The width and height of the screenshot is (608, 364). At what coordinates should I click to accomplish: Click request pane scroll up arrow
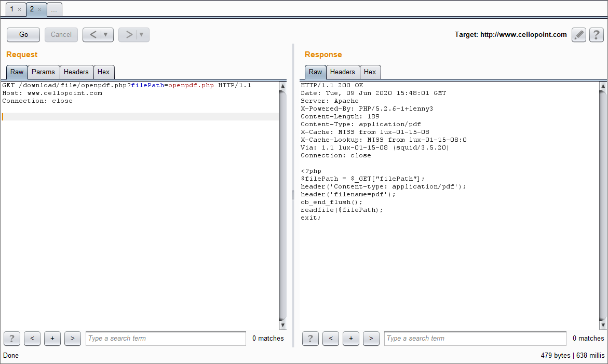point(282,86)
